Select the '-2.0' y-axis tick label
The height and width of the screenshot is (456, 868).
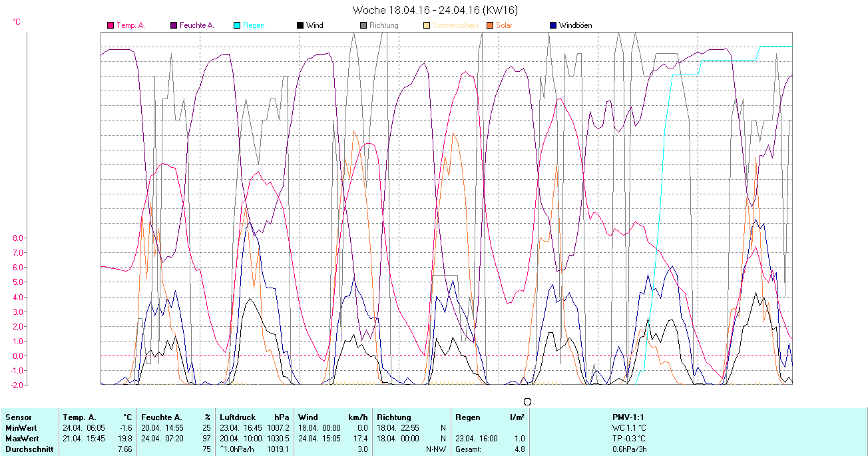point(17,385)
